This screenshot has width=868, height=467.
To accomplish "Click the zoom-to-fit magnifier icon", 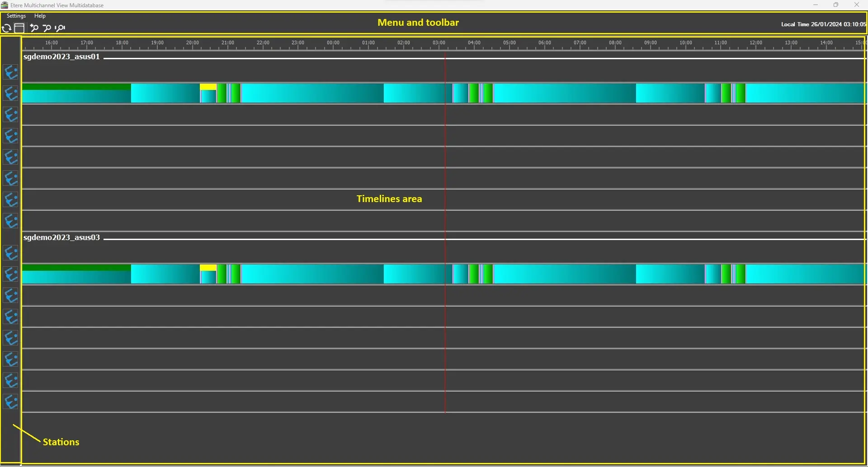I will (60, 28).
